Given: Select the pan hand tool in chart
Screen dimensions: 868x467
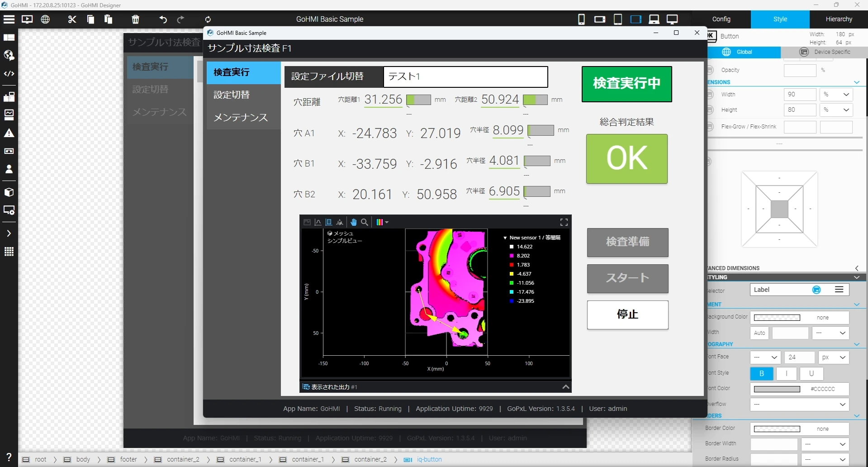Looking at the screenshot, I should (x=353, y=222).
